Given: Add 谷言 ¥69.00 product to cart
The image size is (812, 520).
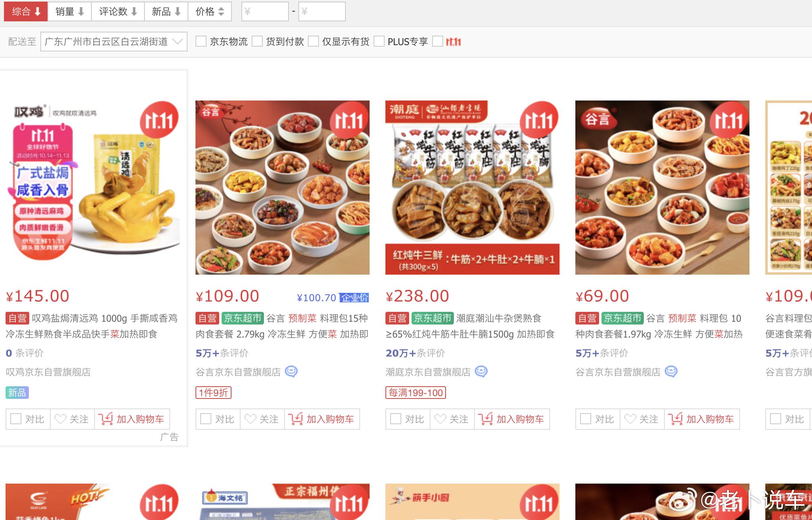Looking at the screenshot, I should pos(702,419).
